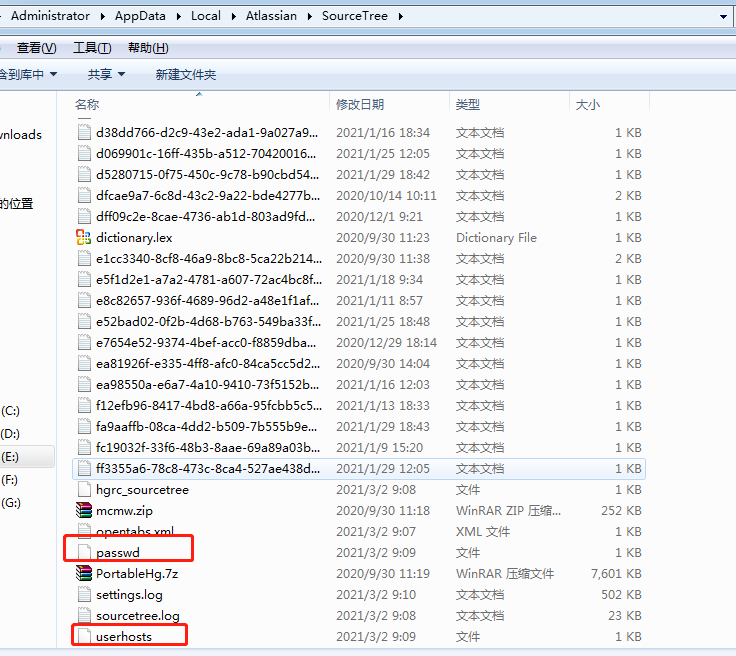
Task: Click icon of file d38dd766-d2c9-43e2
Action: pyautogui.click(x=84, y=132)
